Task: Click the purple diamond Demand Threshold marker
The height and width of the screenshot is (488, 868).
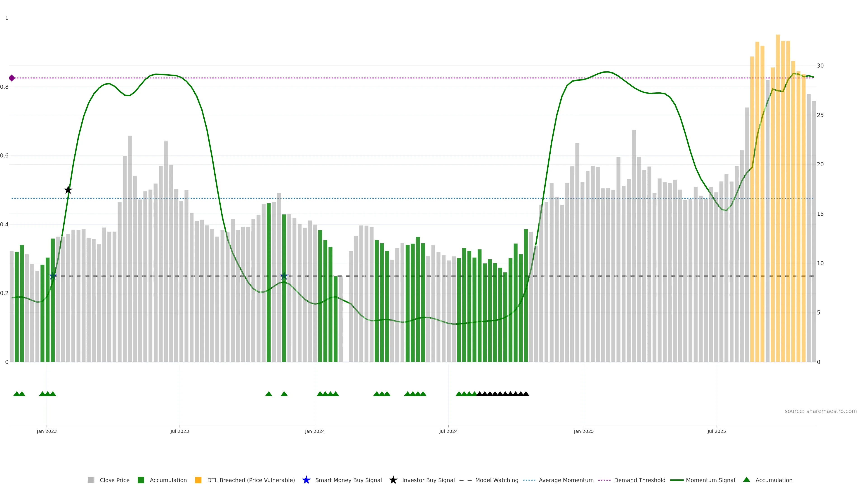Action: 12,78
